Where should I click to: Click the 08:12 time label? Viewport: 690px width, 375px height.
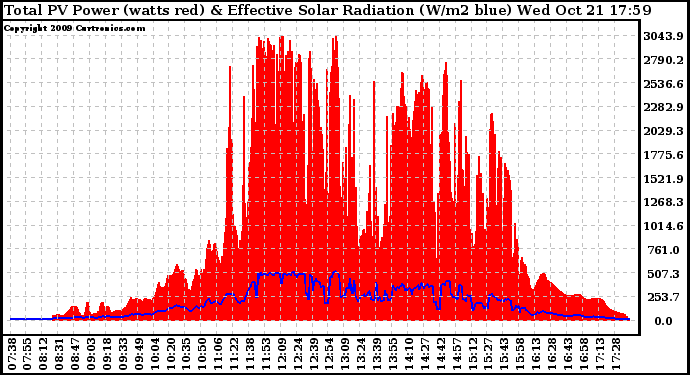[44, 354]
